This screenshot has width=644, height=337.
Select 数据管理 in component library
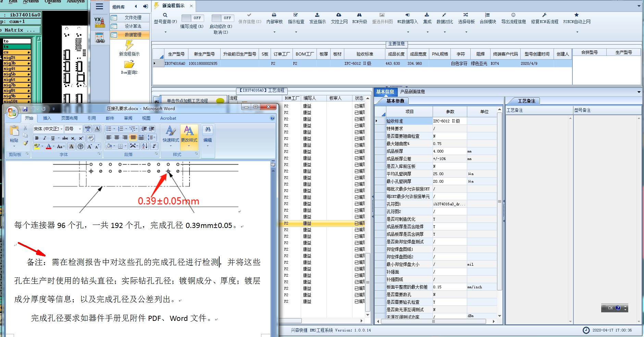tap(130, 35)
